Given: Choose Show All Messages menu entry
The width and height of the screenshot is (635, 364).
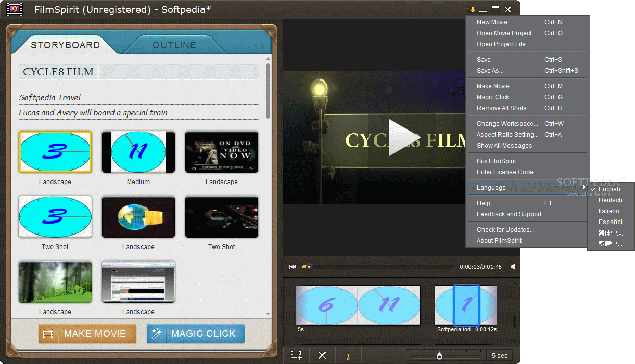Looking at the screenshot, I should 528,146.
